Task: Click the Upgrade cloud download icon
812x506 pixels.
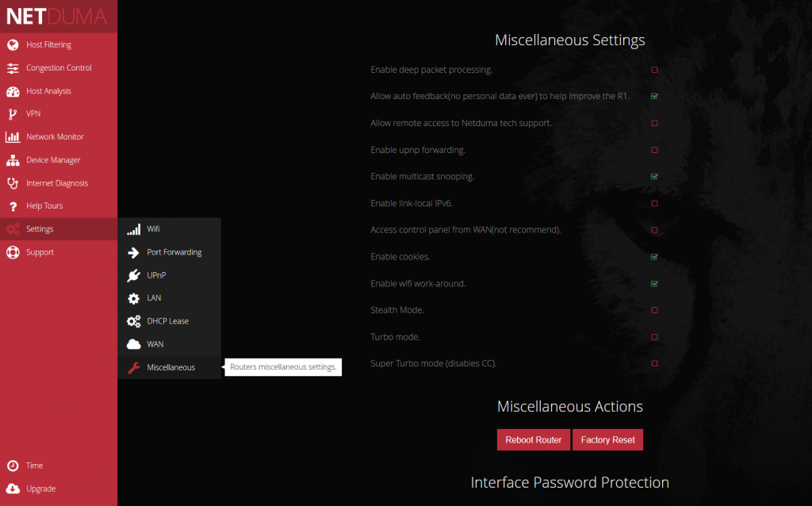Action: pos(13,489)
